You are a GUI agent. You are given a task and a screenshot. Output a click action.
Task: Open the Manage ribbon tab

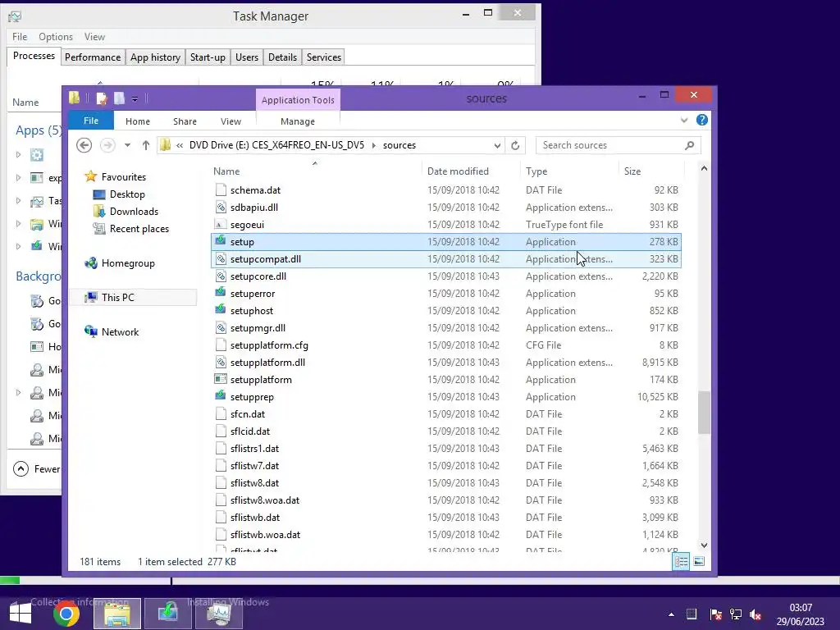tap(297, 121)
